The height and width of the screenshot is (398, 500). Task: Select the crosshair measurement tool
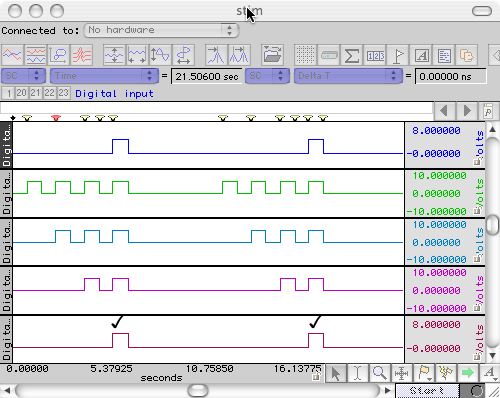click(401, 373)
